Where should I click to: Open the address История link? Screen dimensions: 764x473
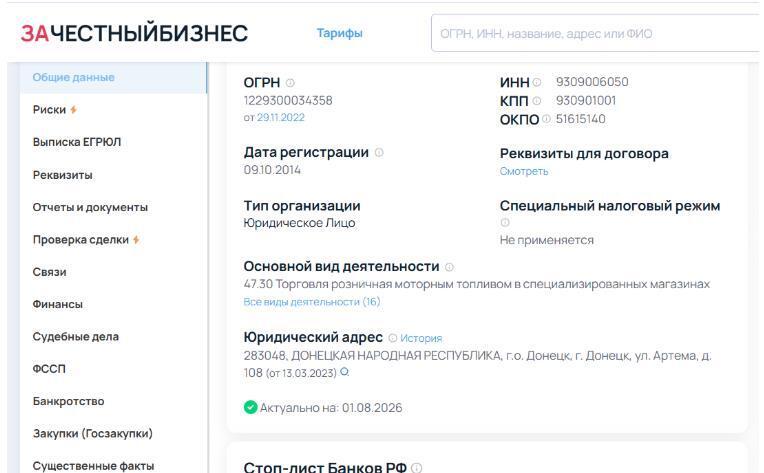421,338
